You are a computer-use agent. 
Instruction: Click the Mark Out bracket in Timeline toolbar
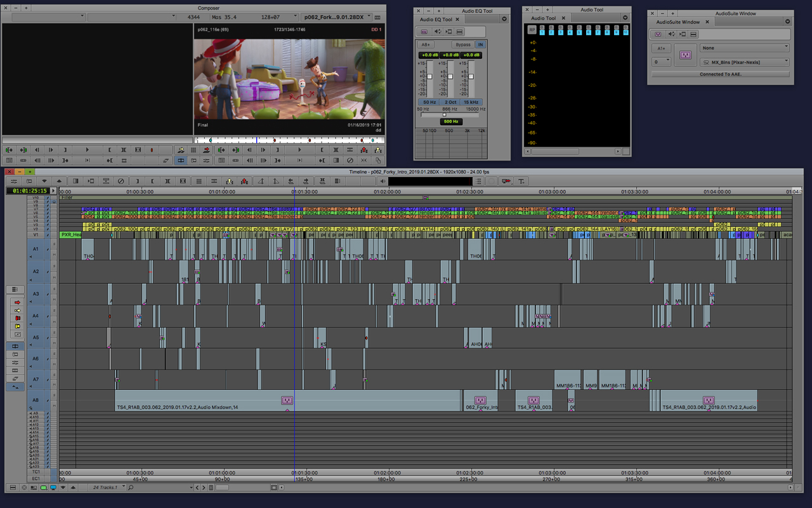tap(152, 181)
